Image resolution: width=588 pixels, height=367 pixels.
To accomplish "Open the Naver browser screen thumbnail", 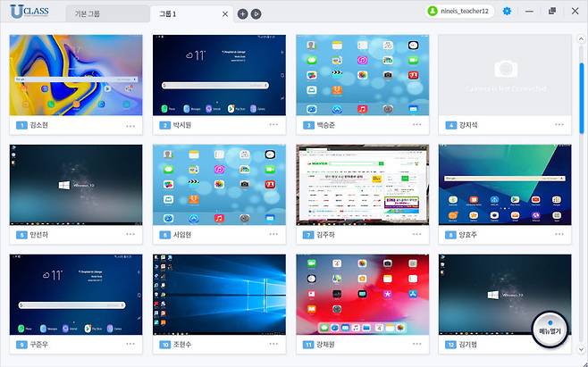I will coord(362,185).
